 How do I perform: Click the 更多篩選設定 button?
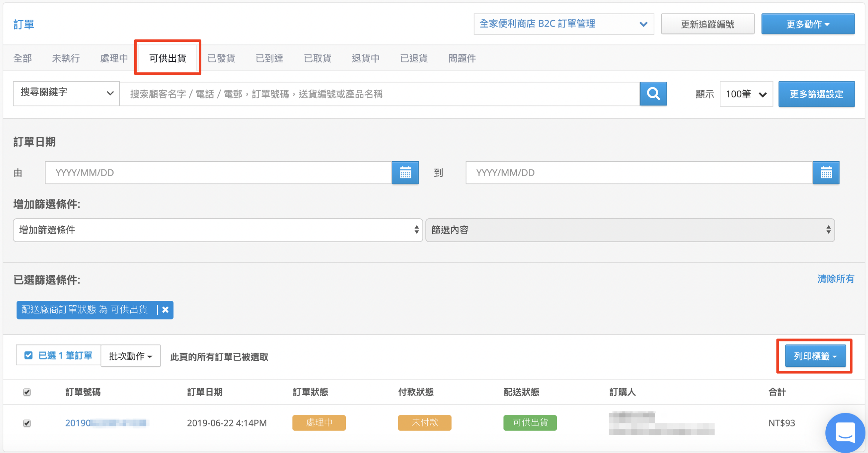coord(816,94)
